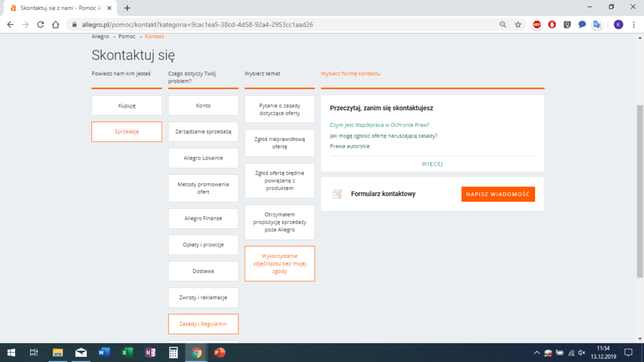The height and width of the screenshot is (362, 644).
Task: Click the zoom magnifier icon in address bar
Action: click(x=502, y=25)
